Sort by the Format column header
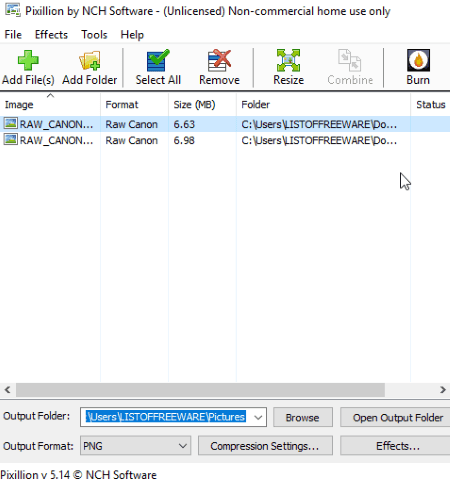The image size is (450, 481). pyautogui.click(x=134, y=104)
